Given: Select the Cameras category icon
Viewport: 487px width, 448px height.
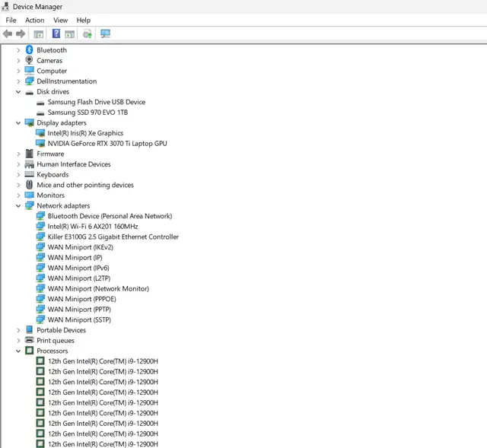Looking at the screenshot, I should click(30, 61).
